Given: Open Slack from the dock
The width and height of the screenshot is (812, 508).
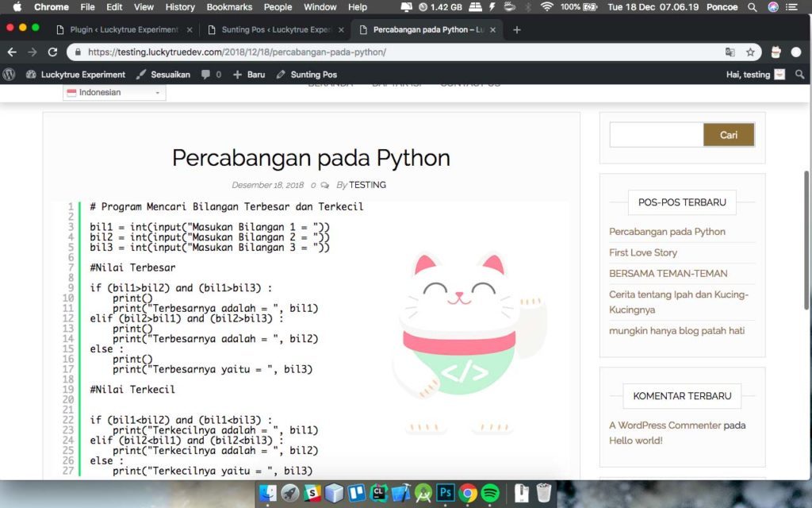Looking at the screenshot, I should pos(312,493).
